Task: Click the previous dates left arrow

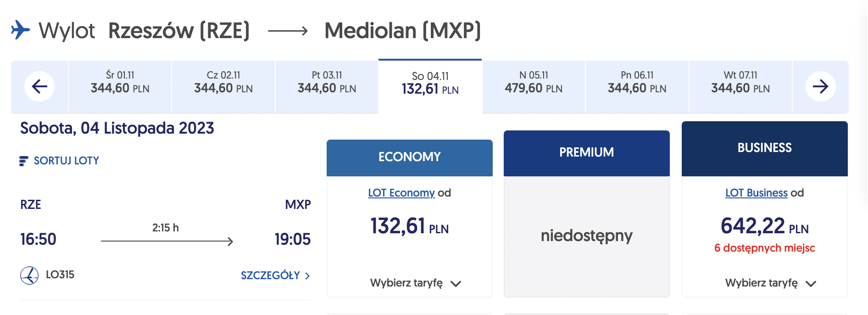Action: point(39,86)
